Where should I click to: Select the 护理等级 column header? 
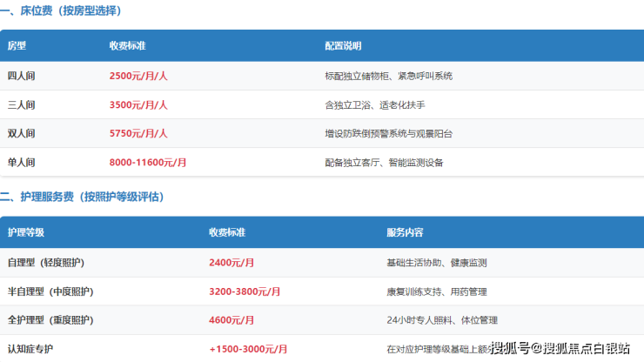(25, 233)
